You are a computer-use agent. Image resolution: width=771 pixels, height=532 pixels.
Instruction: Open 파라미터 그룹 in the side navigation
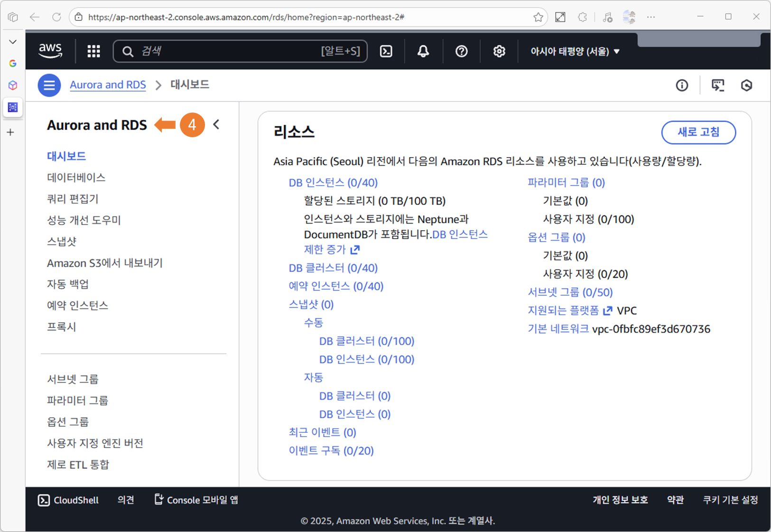(x=77, y=401)
